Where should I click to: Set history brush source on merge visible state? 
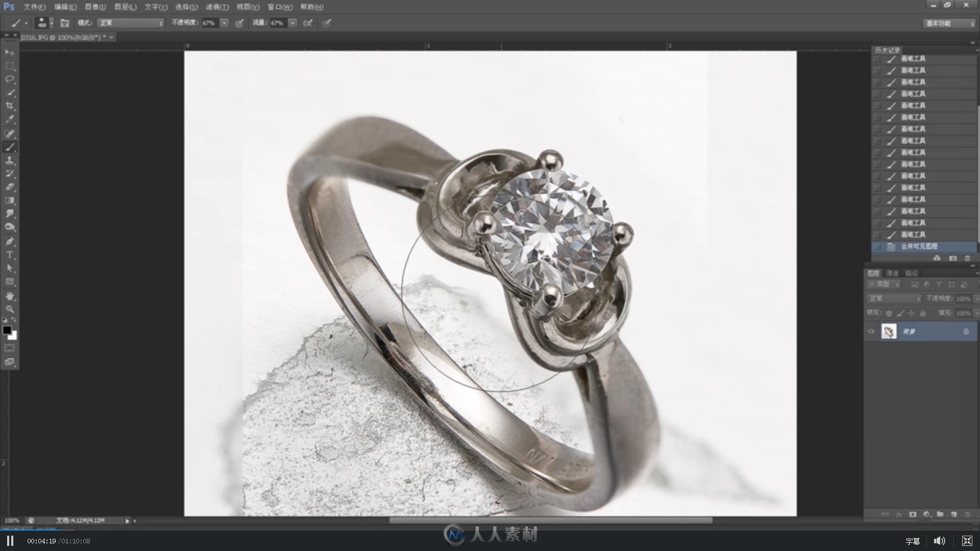877,247
